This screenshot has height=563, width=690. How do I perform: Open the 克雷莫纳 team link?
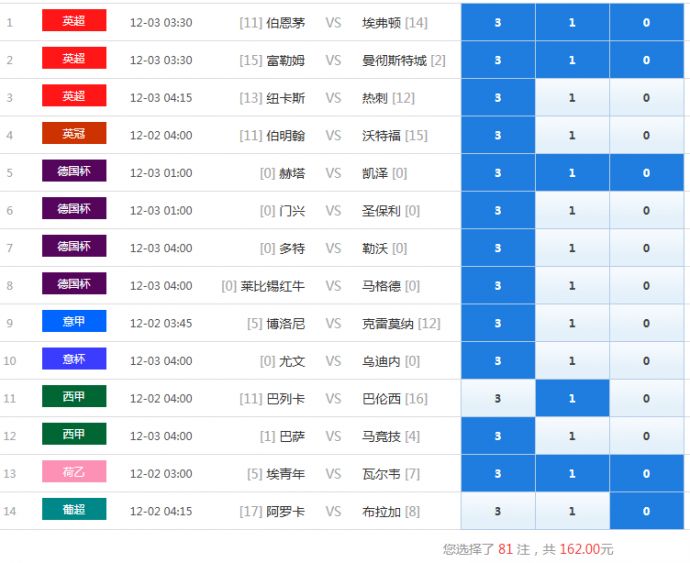pos(387,323)
